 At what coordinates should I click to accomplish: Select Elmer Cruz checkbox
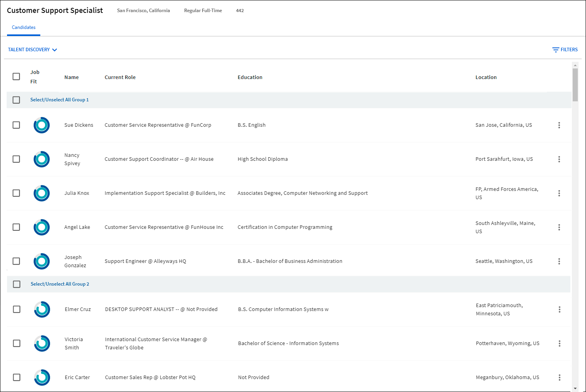point(16,309)
